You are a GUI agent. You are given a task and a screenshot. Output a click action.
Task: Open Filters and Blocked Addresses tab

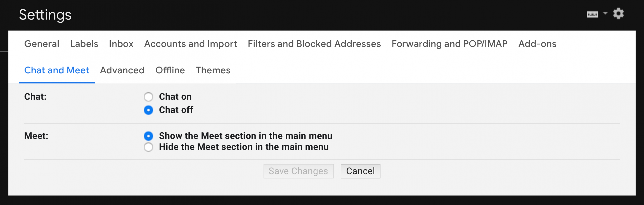(314, 44)
